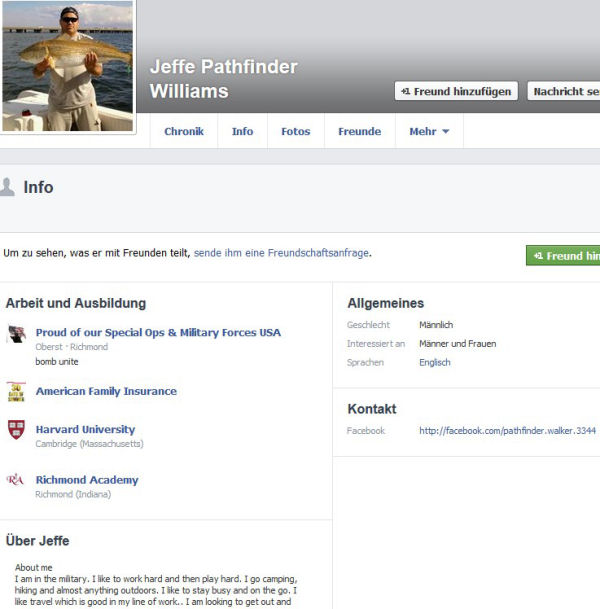
Task: Click the American Family Insurance logo icon
Action: pyautogui.click(x=16, y=392)
